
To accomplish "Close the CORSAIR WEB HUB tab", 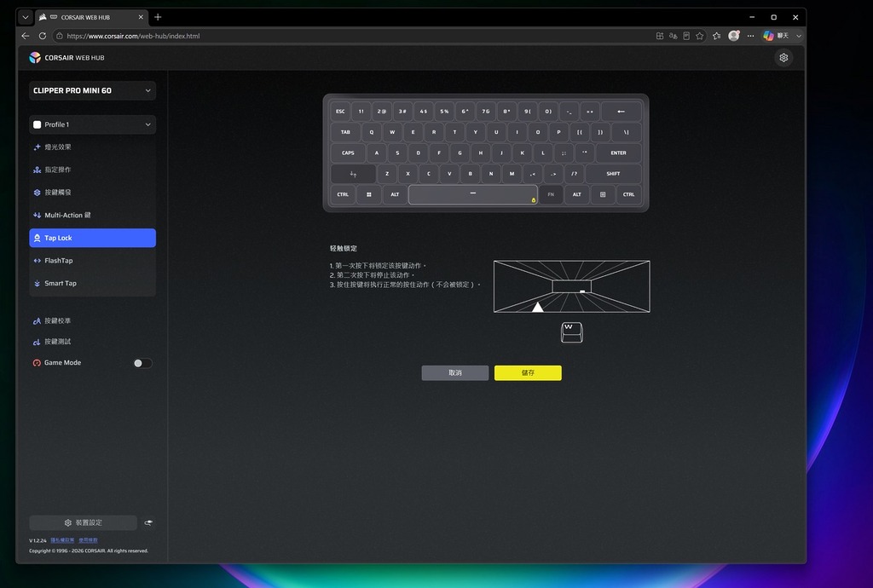I will 141,17.
